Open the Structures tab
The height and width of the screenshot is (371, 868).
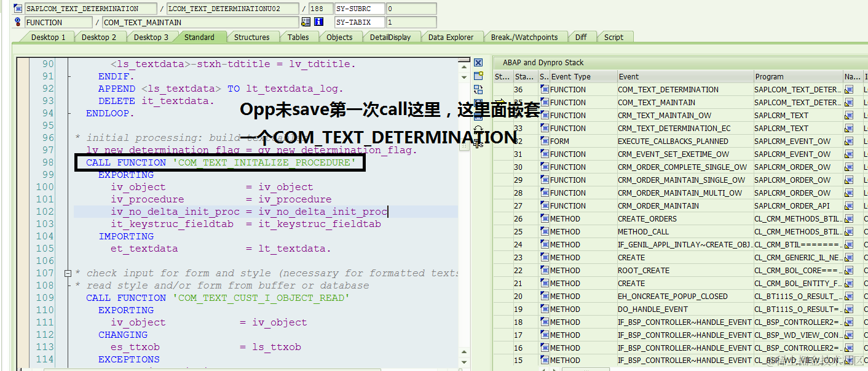coord(251,38)
